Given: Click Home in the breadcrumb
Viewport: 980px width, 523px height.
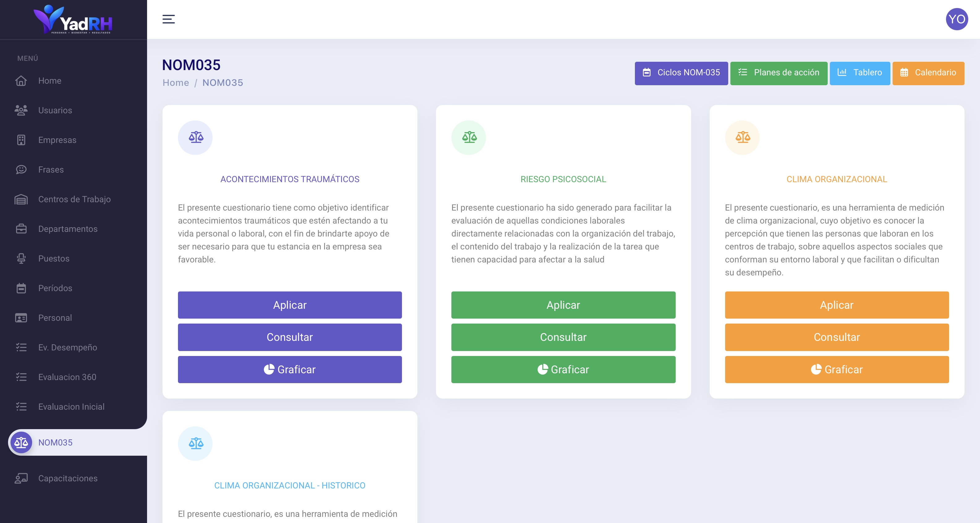Looking at the screenshot, I should click(175, 82).
